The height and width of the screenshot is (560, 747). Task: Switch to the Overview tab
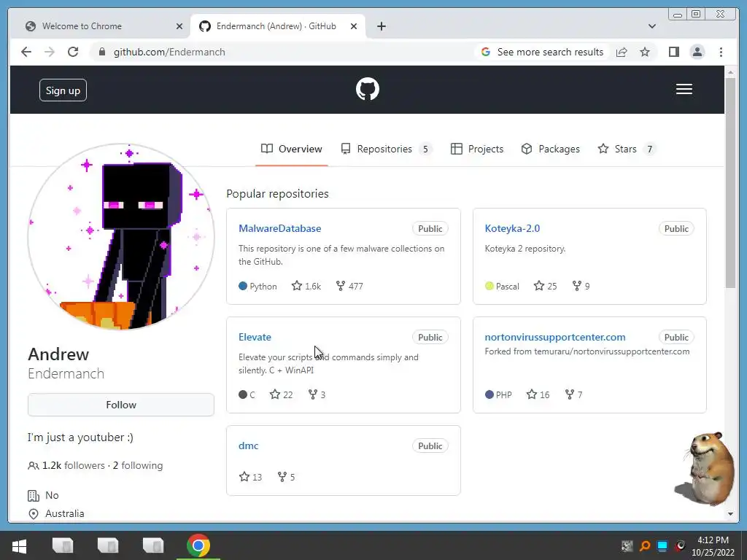292,149
